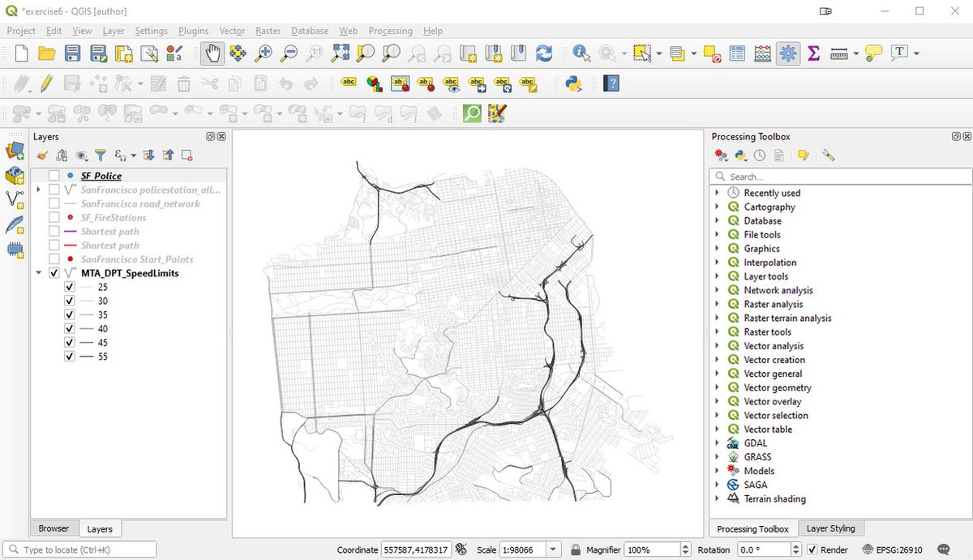Enable the Map Tips speech bubble icon
The width and height of the screenshot is (973, 560).
(x=873, y=53)
